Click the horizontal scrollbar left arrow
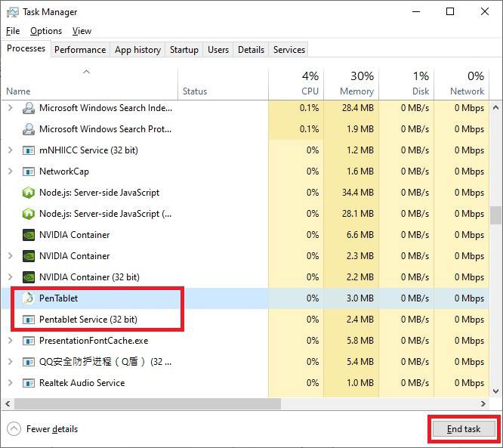Viewport: 503px width, 448px height. pyautogui.click(x=8, y=403)
